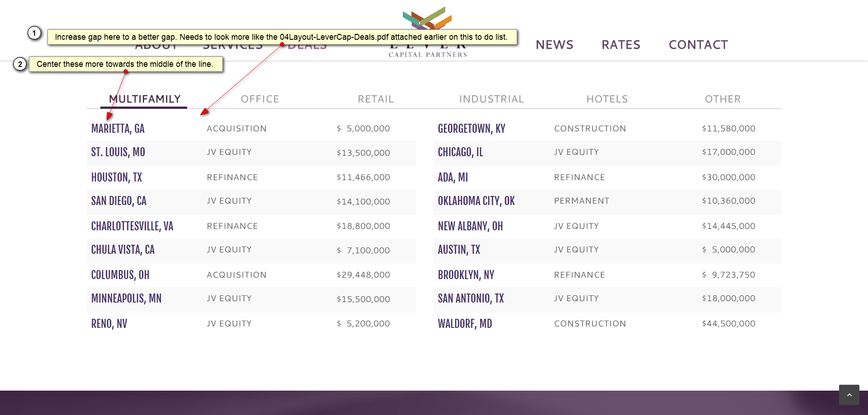This screenshot has width=868, height=415.
Task: Click the $18,800,000 amount
Action: [363, 226]
